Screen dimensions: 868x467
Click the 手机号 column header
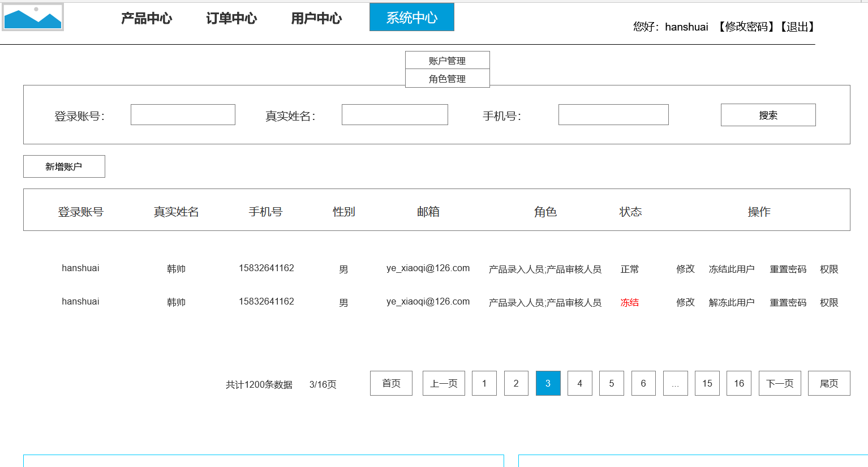tap(265, 212)
